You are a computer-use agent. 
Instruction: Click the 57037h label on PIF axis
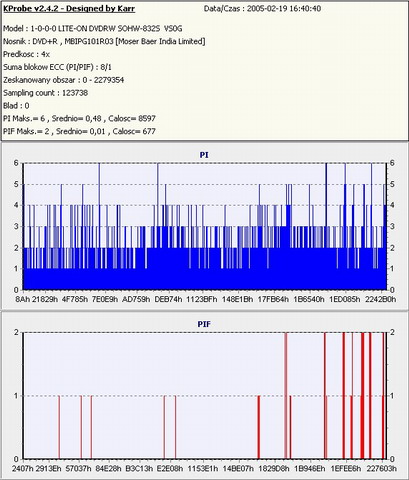point(78,469)
